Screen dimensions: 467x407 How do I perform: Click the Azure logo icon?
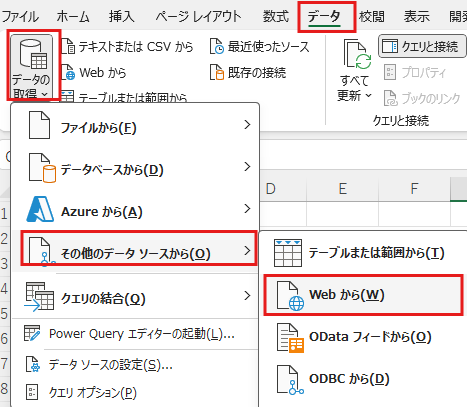40,209
